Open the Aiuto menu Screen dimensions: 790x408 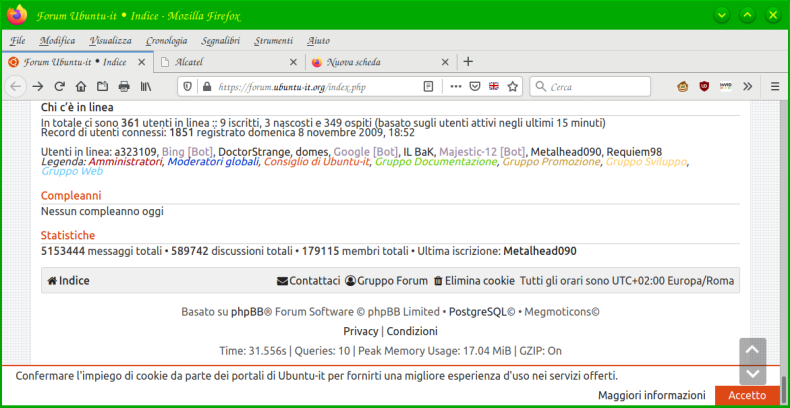coord(318,41)
